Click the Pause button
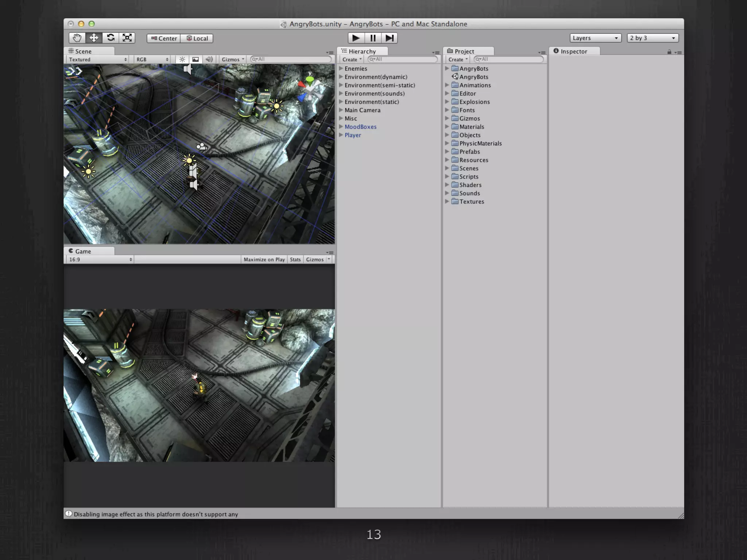The height and width of the screenshot is (560, 747). click(x=373, y=38)
